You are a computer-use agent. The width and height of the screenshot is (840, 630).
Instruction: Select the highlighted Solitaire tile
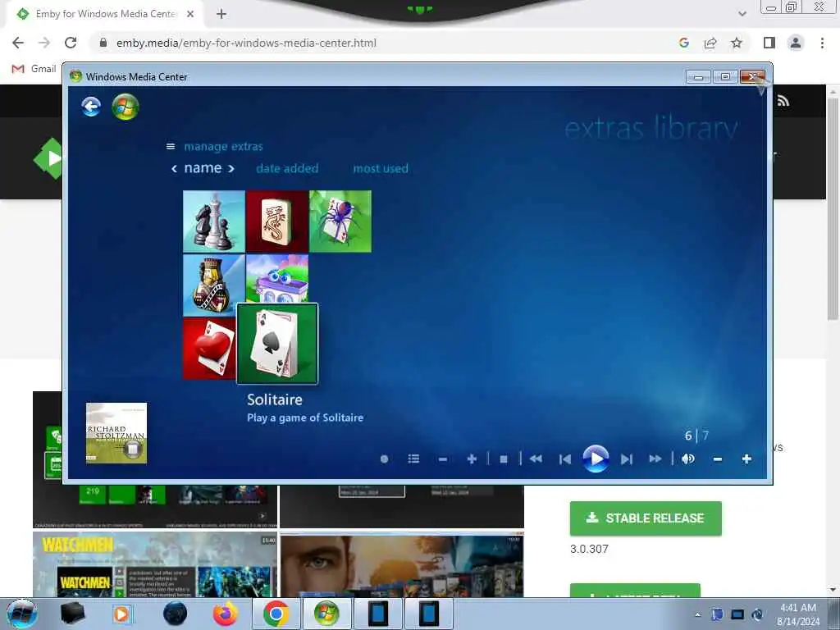pyautogui.click(x=277, y=344)
